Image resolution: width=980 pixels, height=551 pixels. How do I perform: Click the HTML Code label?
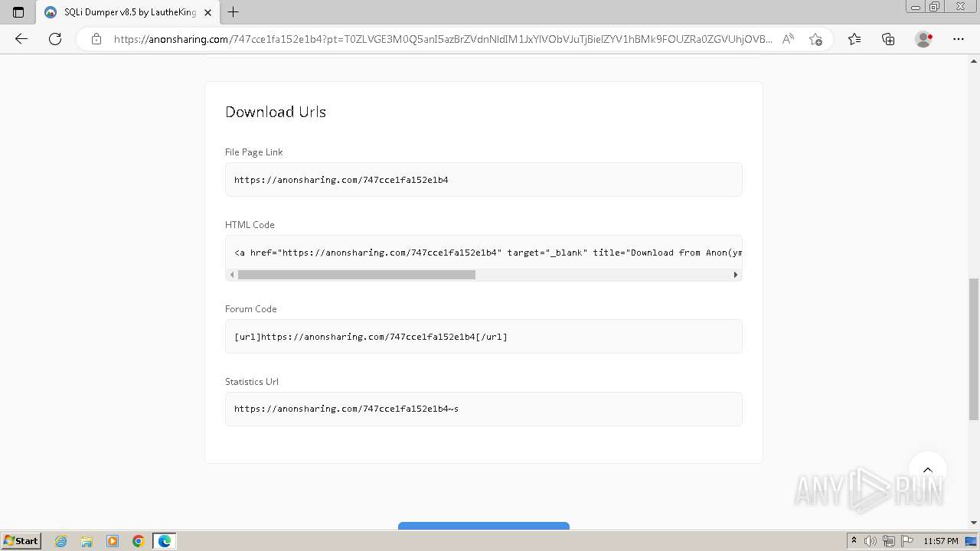click(x=250, y=224)
